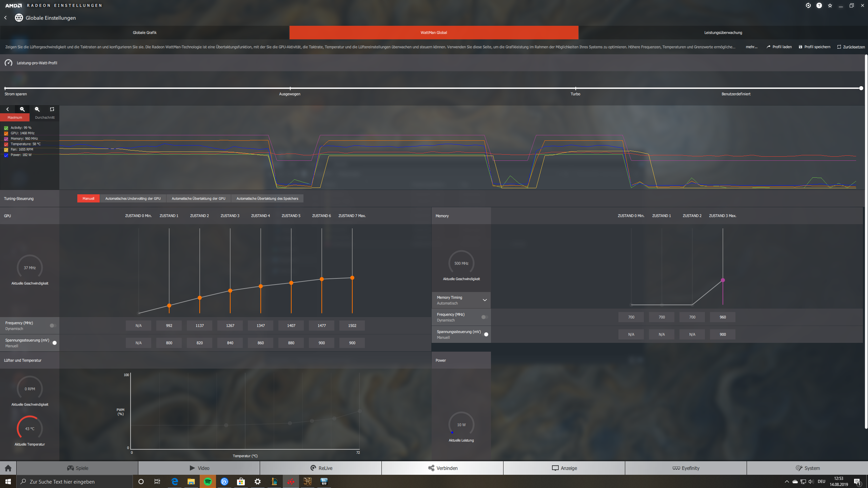Uncheck the GPU 1468 MHz graph checkbox
868x488 pixels.
click(x=6, y=133)
